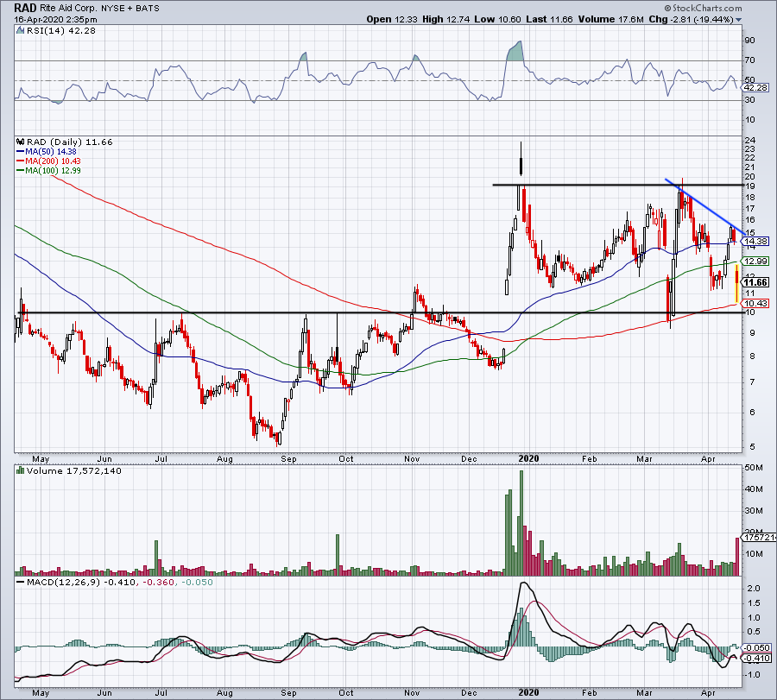Click the volume value tag on right axis

(759, 537)
